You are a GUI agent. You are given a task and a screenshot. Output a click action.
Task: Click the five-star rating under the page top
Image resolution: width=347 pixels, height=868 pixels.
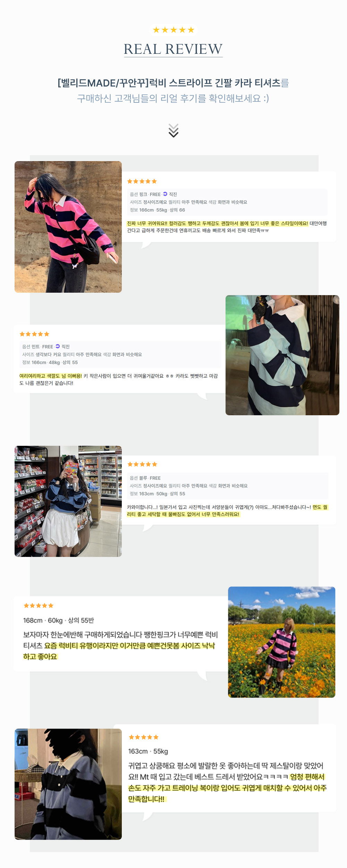point(173,30)
